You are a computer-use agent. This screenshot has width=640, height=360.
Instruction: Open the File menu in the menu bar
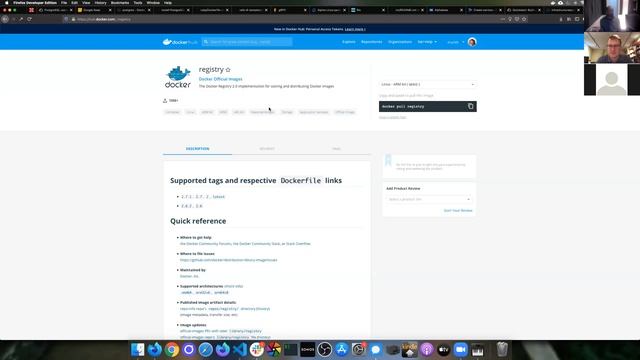[x=64, y=2]
